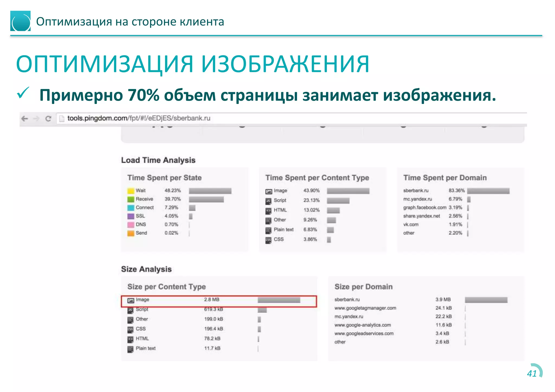Click the Plain text icon in Time Spent per Content Type
Image resolution: width=555 pixels, height=392 pixels.
268,230
